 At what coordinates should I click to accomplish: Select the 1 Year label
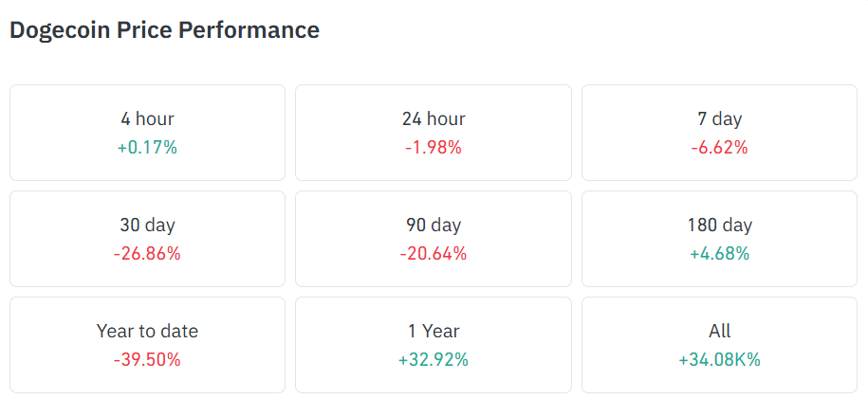coord(434,332)
